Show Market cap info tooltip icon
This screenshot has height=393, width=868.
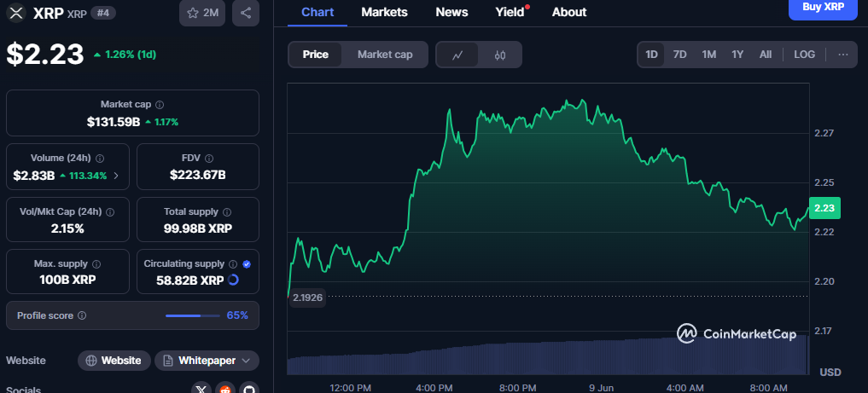click(x=160, y=105)
